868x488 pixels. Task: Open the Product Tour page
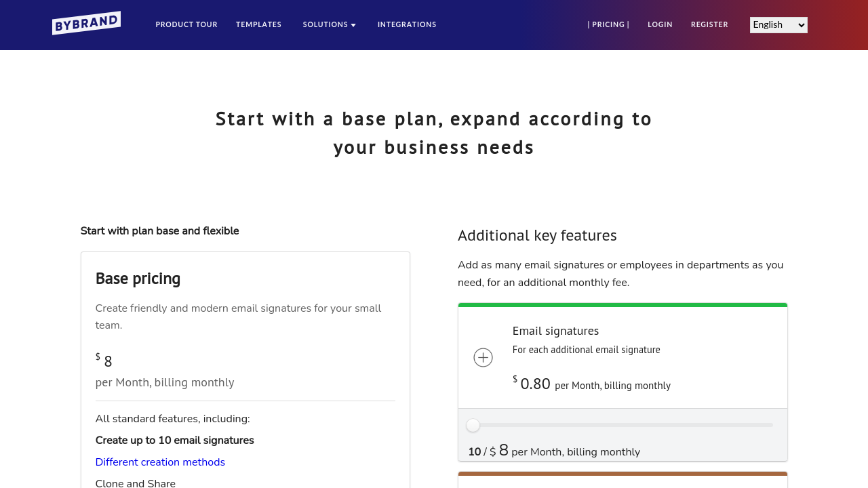pos(186,25)
